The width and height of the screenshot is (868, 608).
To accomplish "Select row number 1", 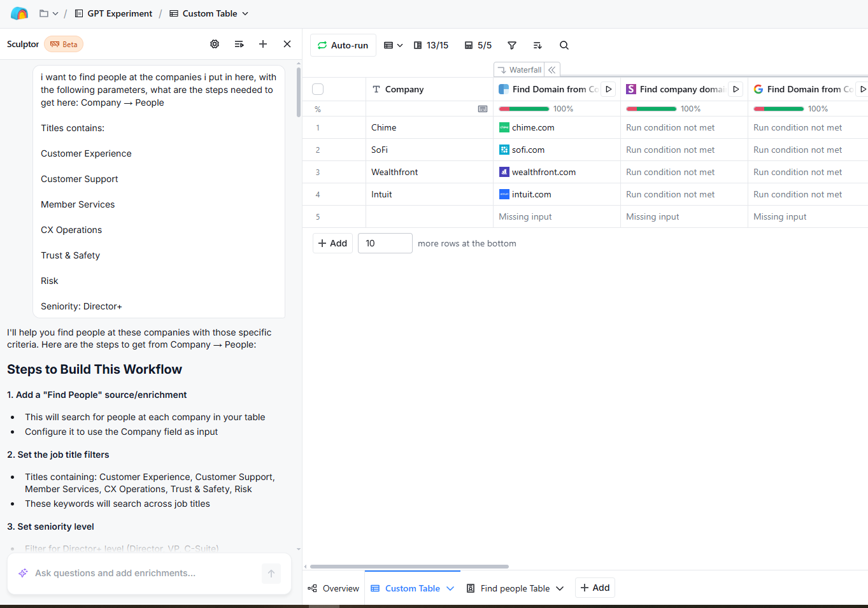I will point(318,127).
